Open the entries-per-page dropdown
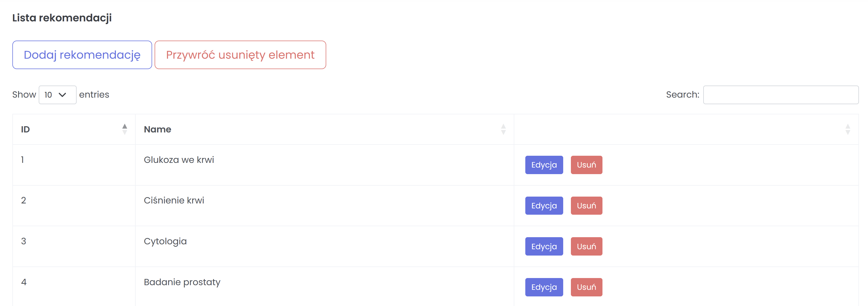This screenshot has height=306, width=868. (57, 95)
